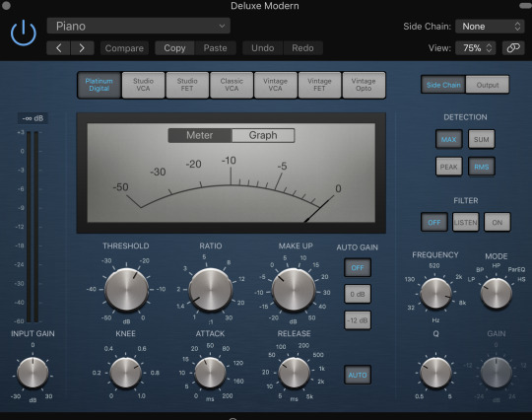Viewport: 532px width, 420px height.
Task: Turn Auto Gain OFF
Action: (358, 268)
